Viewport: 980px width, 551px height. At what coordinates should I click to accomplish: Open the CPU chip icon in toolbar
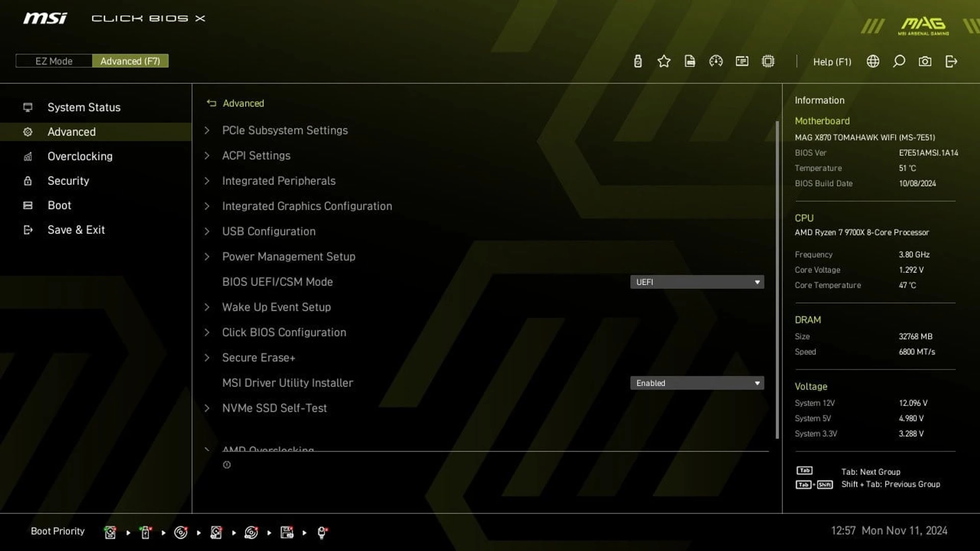[x=768, y=61]
